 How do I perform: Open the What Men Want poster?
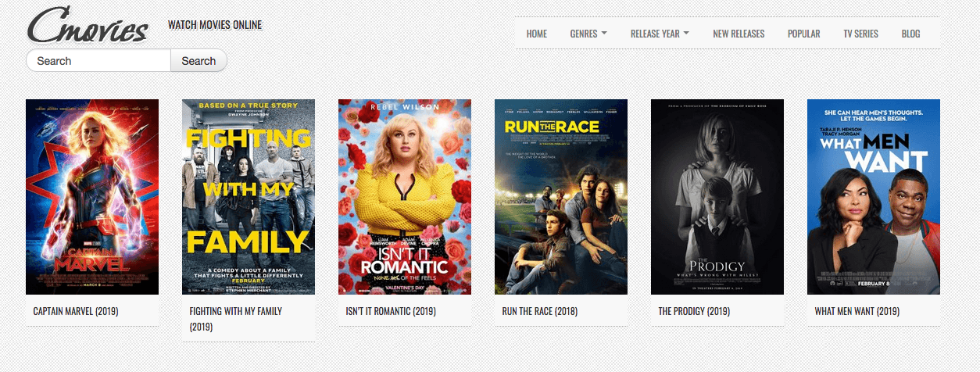(874, 197)
